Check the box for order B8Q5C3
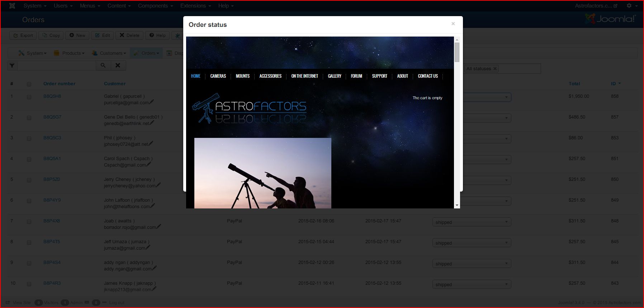Viewport: 644px width, 308px height. 29,139
